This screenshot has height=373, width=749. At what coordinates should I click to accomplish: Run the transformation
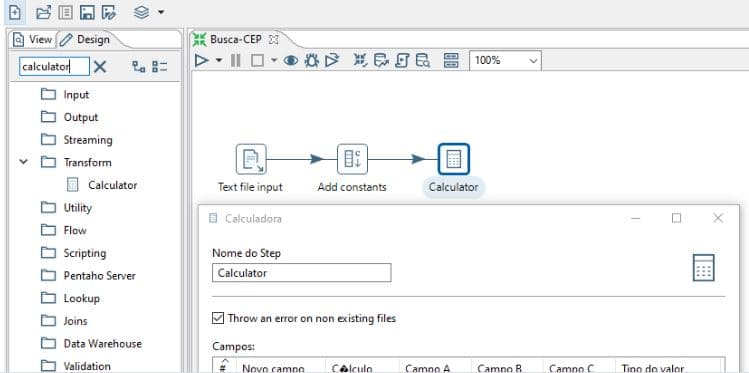pos(202,61)
